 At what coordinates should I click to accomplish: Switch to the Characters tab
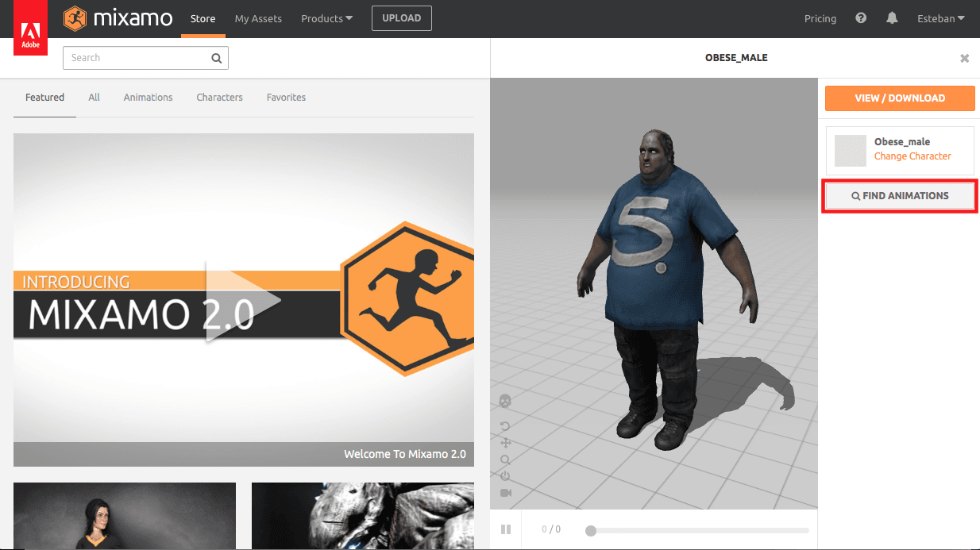[x=219, y=97]
